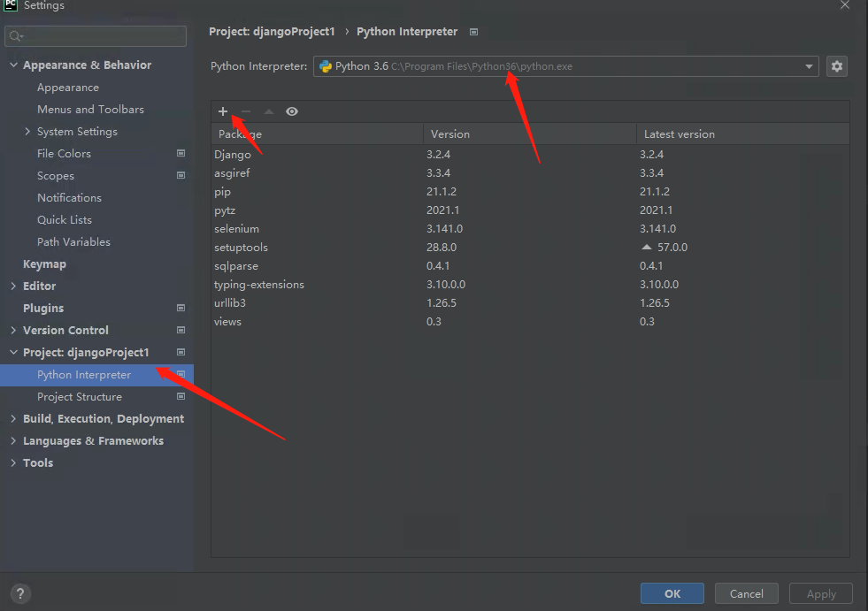
Task: Select the views package row
Action: pyautogui.click(x=530, y=322)
